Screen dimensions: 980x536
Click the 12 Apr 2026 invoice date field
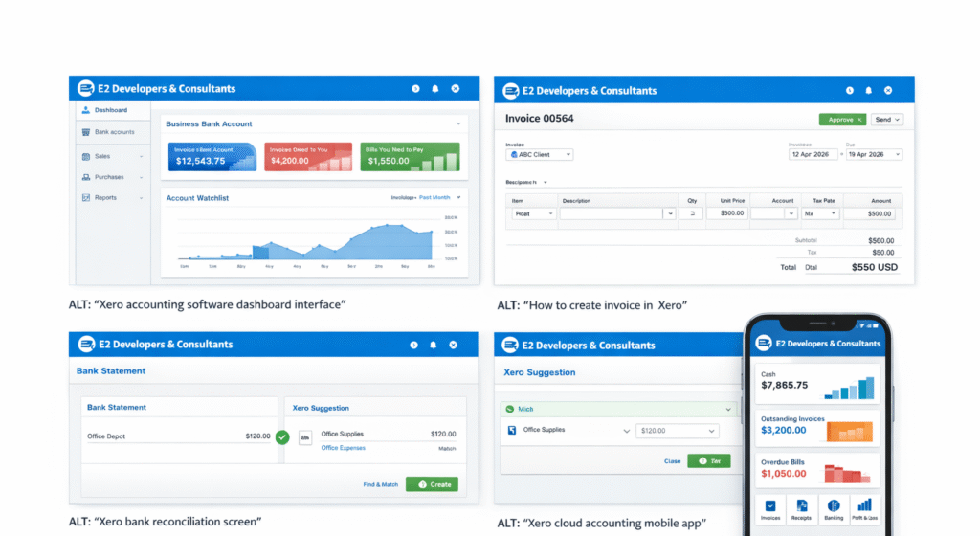813,154
